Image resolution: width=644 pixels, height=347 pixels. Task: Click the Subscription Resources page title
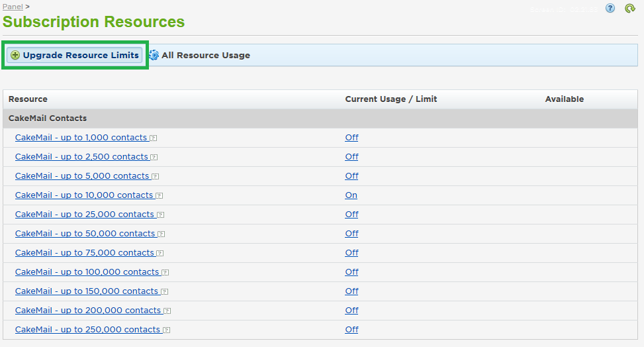pos(93,22)
